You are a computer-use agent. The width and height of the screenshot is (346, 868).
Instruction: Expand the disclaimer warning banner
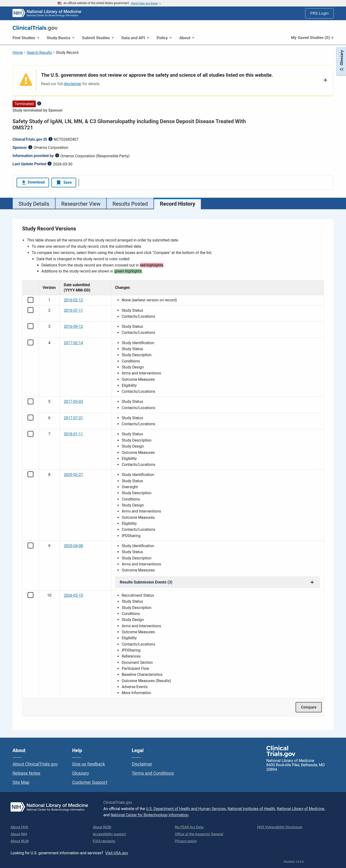(x=325, y=80)
